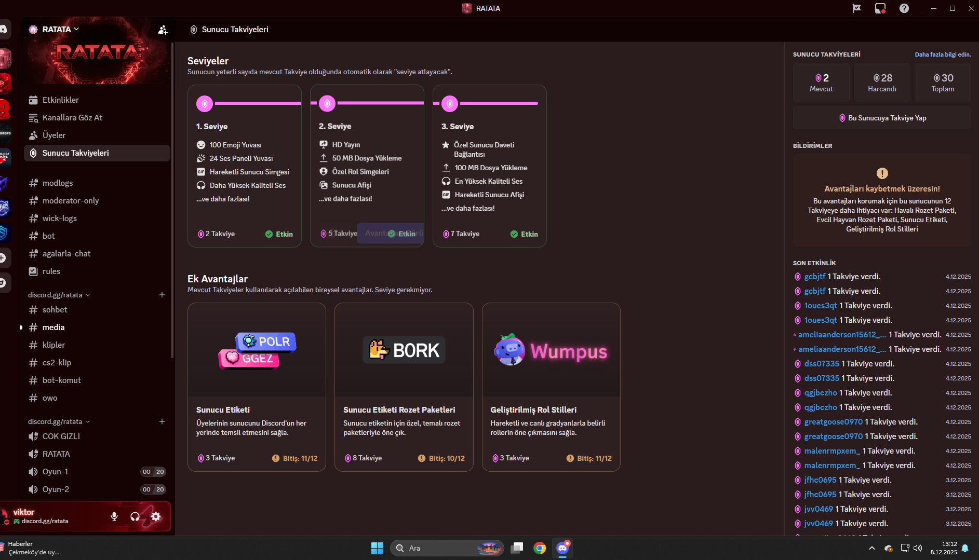Mute the microphone in the user panel
This screenshot has width=979, height=560.
114,516
